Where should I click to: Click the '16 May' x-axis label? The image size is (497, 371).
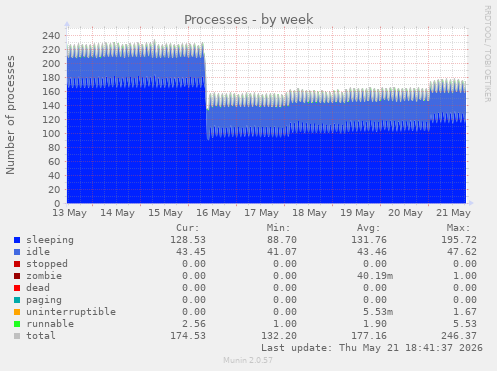[x=213, y=213]
